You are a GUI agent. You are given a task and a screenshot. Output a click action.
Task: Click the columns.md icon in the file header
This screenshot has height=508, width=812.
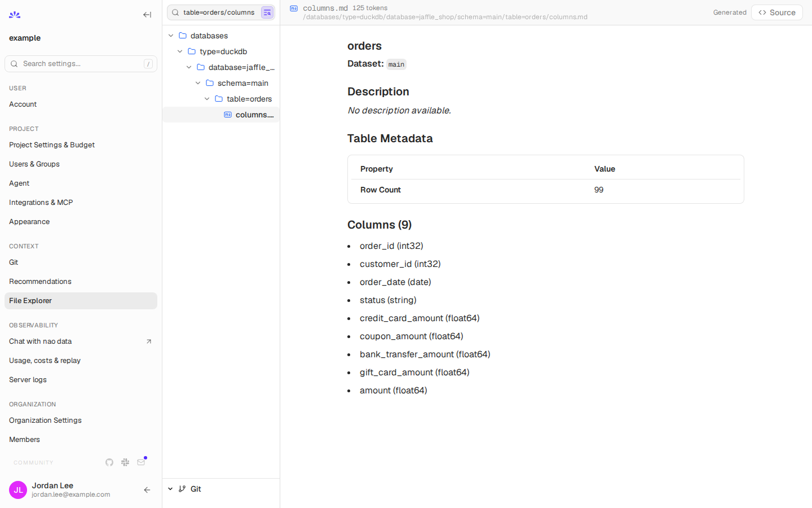pyautogui.click(x=294, y=8)
